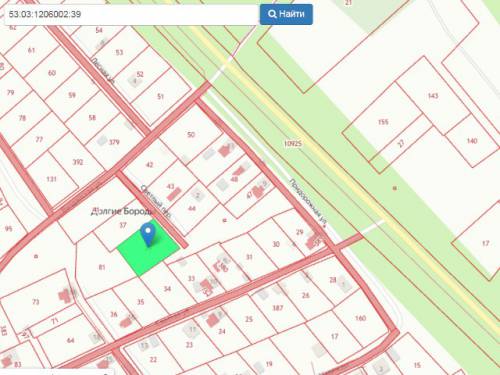This screenshot has height=375, width=500.
Task: Click the magnifier icon in search button
Action: pyautogui.click(x=272, y=14)
